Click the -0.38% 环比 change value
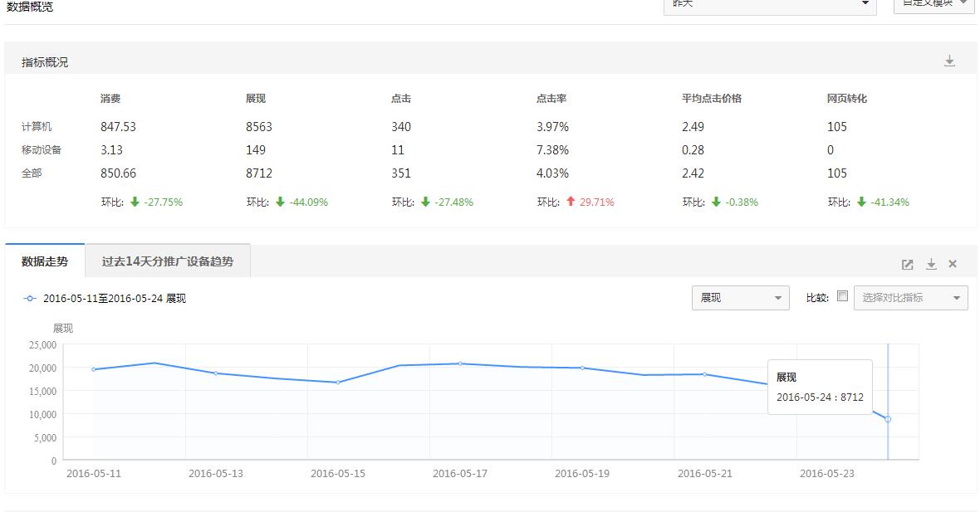 pos(742,202)
